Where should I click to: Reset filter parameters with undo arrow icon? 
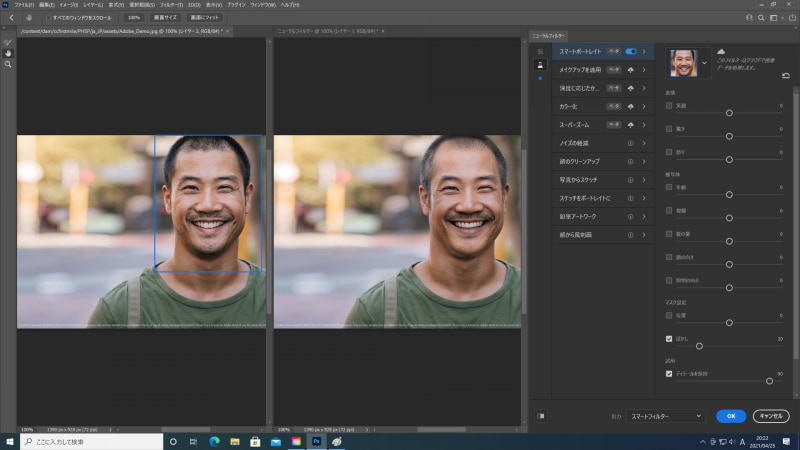[x=786, y=76]
